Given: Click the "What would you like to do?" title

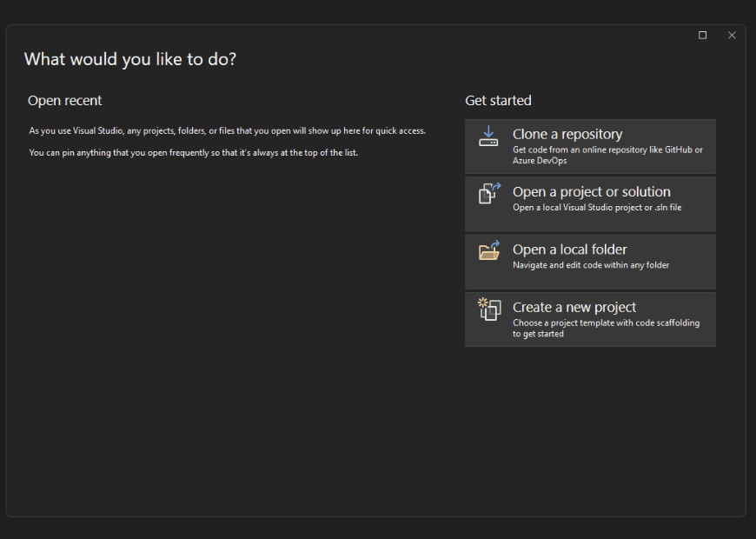Looking at the screenshot, I should point(129,59).
